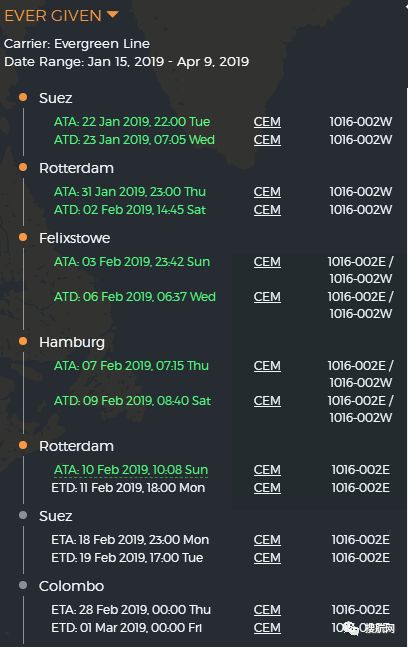Click the orange marker beside Hamburg

coord(23,341)
